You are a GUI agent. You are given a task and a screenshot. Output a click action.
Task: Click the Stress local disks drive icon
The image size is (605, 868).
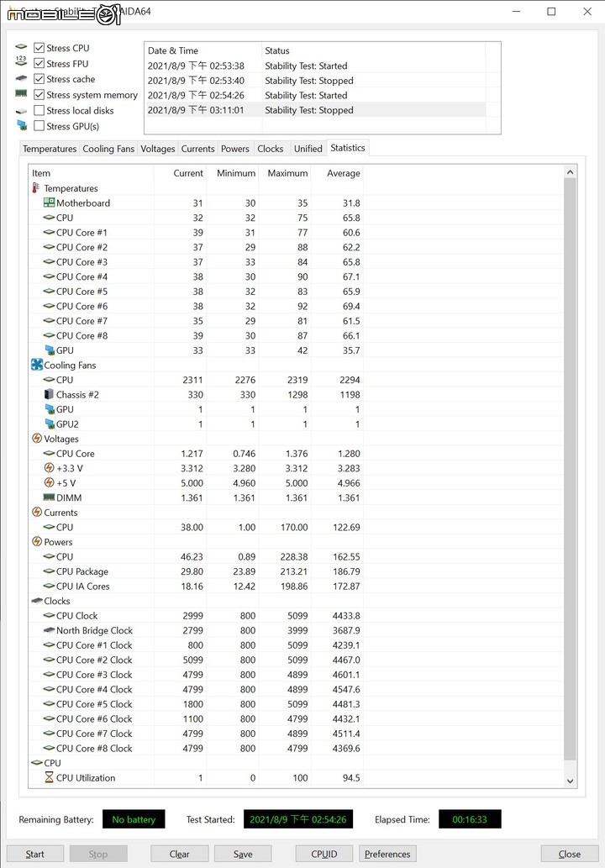[21, 111]
